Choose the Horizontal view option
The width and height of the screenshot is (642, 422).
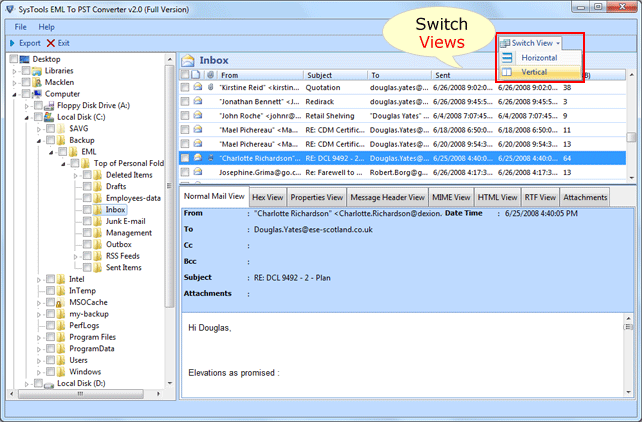pyautogui.click(x=539, y=58)
